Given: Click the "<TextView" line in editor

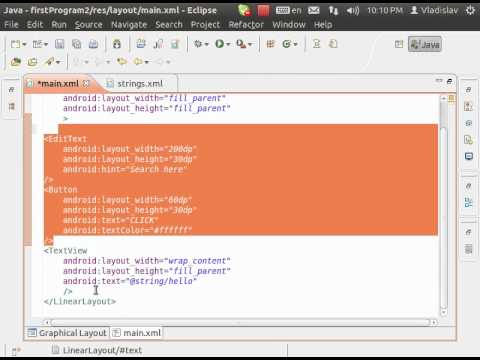Looking at the screenshot, I should (x=66, y=251).
